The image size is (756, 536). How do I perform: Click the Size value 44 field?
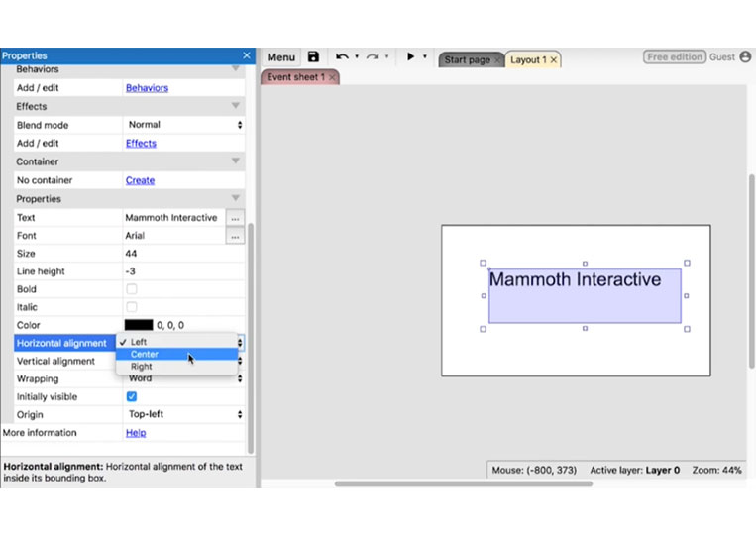click(184, 254)
